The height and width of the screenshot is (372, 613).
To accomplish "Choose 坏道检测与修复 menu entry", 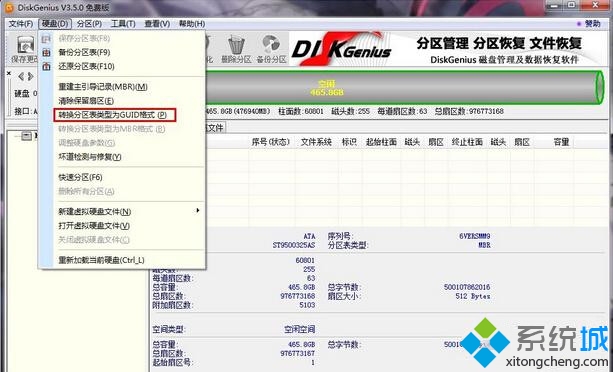I will coord(90,157).
